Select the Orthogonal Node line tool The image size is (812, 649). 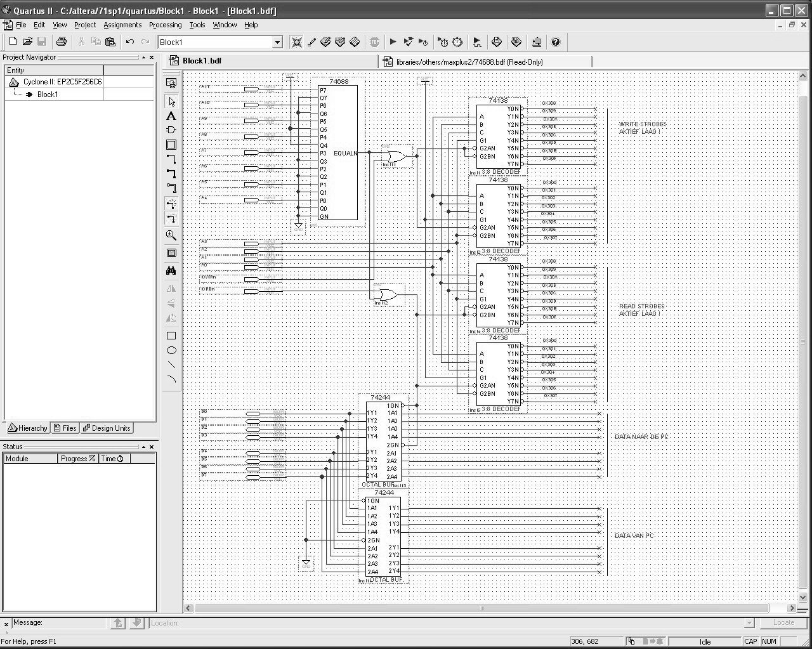(x=171, y=159)
